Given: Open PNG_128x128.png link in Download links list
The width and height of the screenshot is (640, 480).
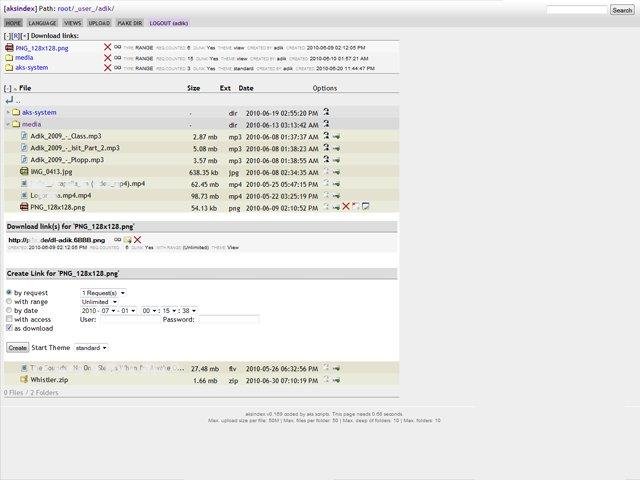Looking at the screenshot, I should [42, 48].
